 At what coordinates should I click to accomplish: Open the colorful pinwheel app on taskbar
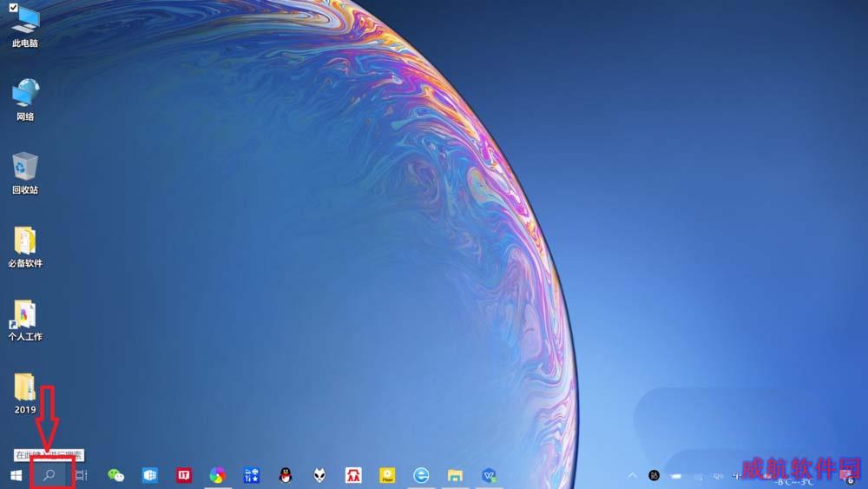pyautogui.click(x=218, y=475)
